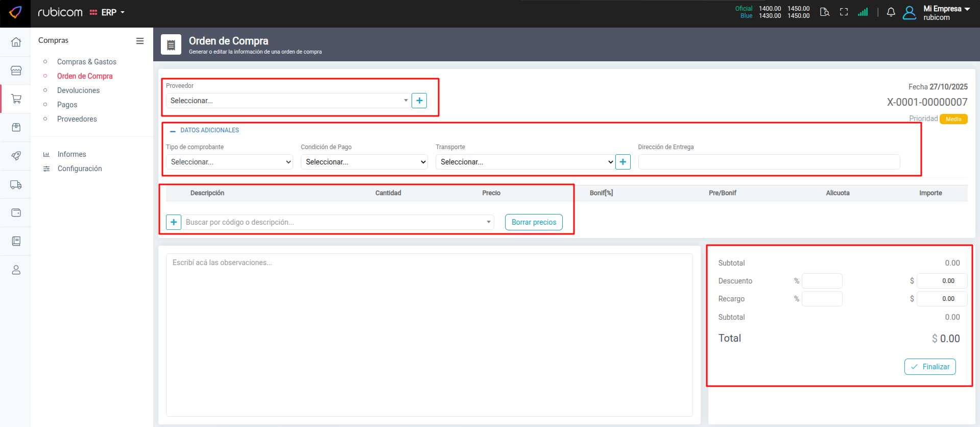Click the home icon in left sidebar
This screenshot has width=980, height=427.
click(16, 42)
